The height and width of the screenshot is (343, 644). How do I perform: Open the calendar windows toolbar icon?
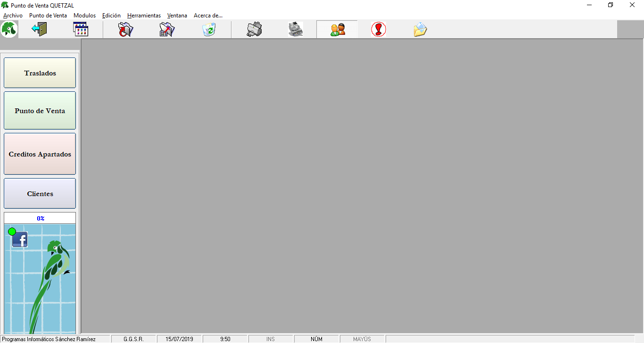[81, 29]
